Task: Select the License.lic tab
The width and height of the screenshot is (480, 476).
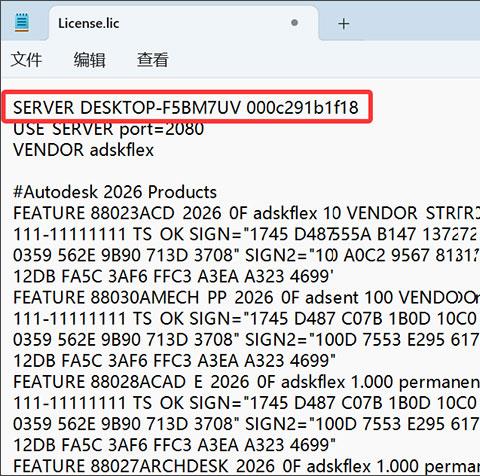Action: pos(184,23)
